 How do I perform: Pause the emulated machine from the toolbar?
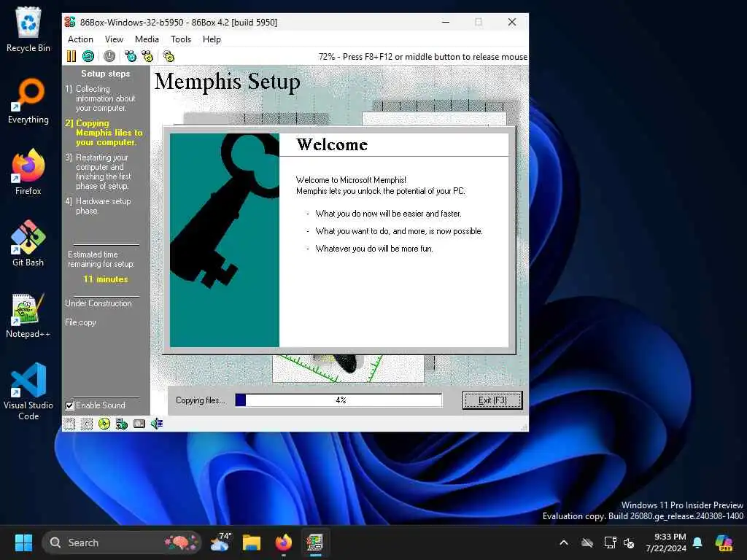coord(71,56)
